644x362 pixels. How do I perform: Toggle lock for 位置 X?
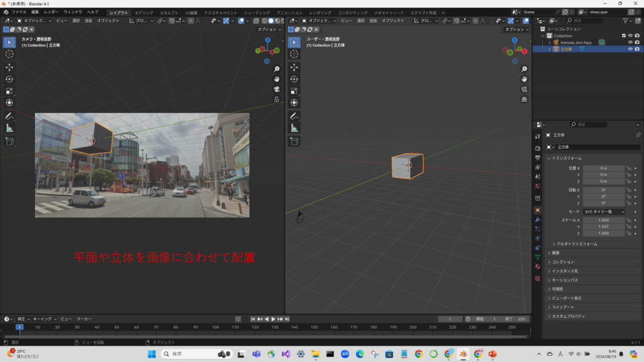pos(629,168)
